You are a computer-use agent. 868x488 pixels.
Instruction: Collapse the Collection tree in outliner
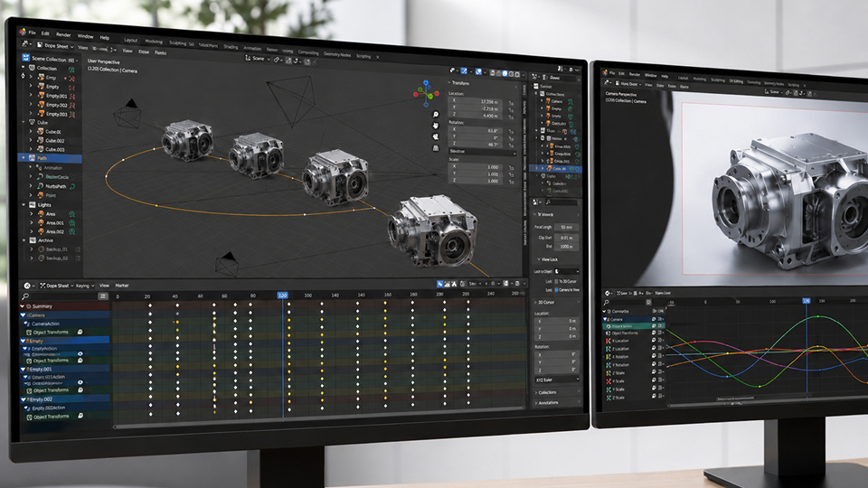click(x=24, y=67)
